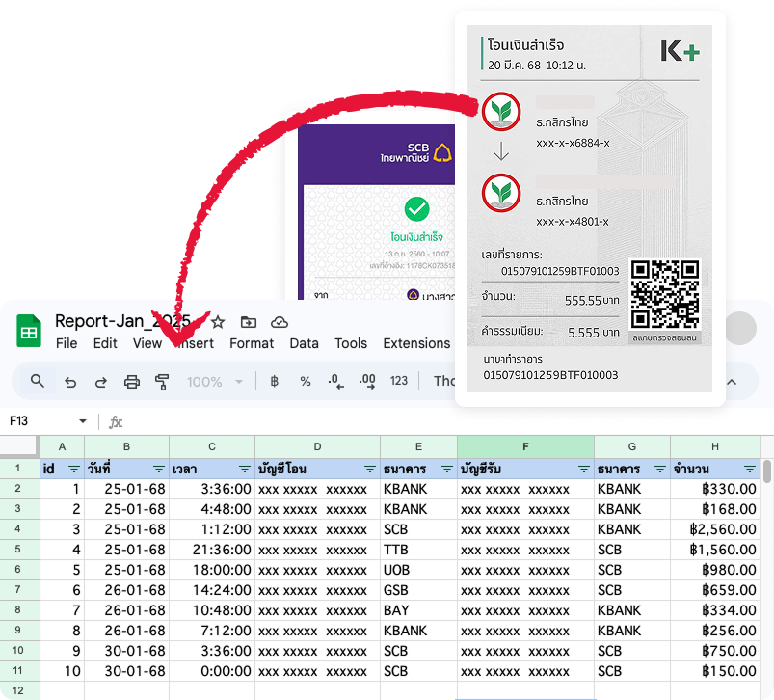Select column H header
774x700 pixels.
point(715,446)
